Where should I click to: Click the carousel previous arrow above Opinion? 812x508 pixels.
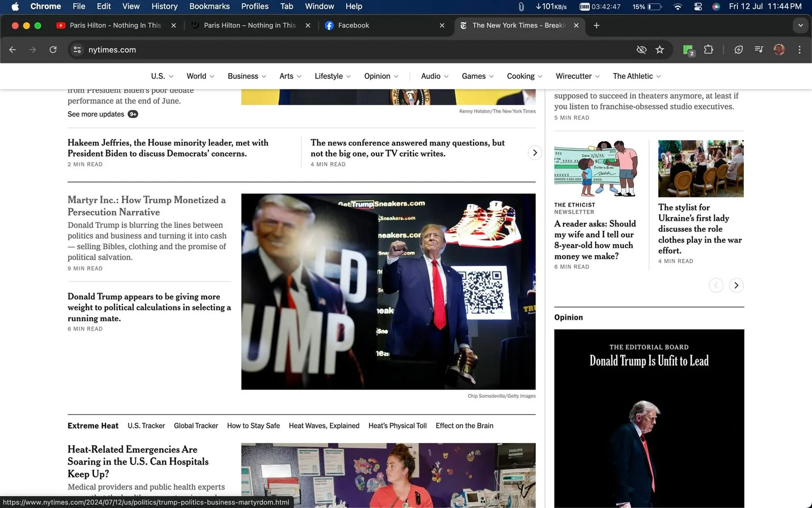pos(716,285)
